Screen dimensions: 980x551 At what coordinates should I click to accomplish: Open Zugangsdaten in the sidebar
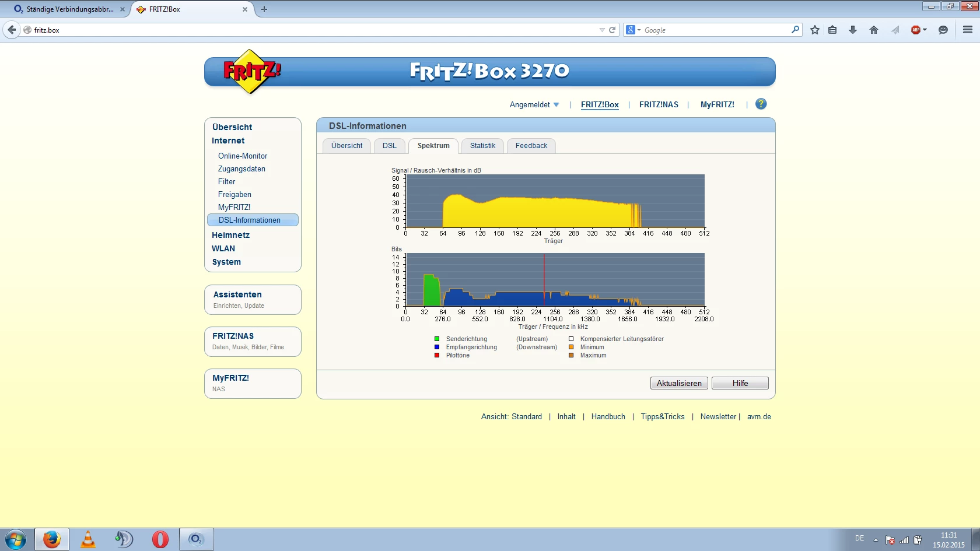242,169
